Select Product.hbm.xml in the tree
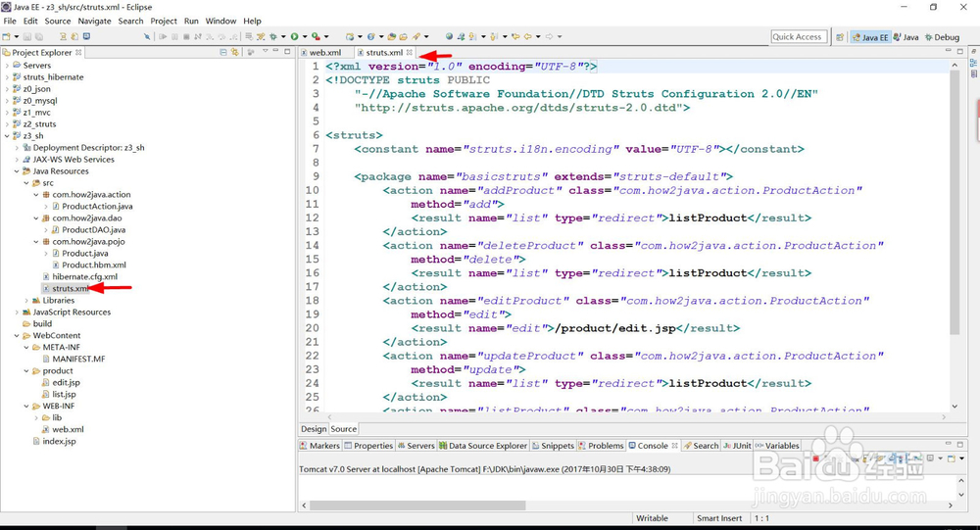 tap(94, 265)
